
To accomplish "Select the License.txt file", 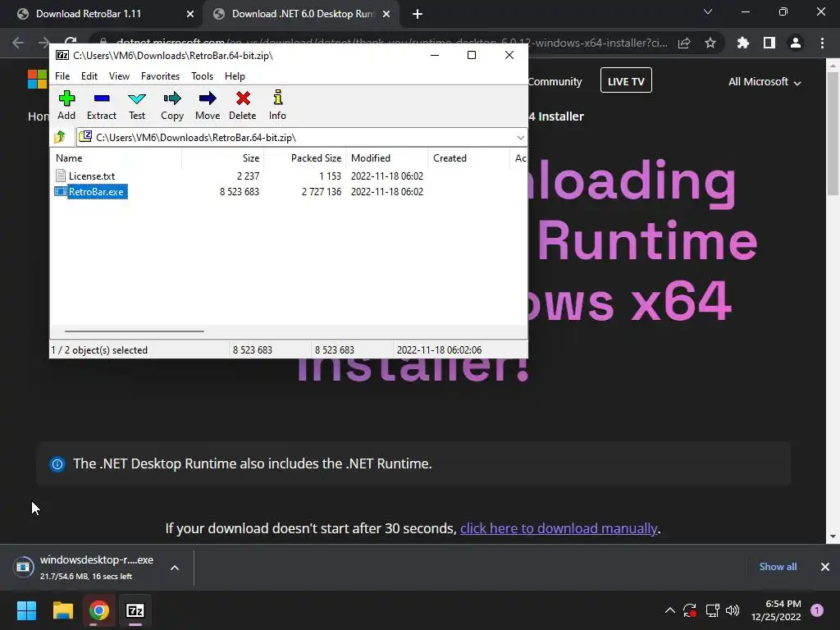I will point(92,176).
